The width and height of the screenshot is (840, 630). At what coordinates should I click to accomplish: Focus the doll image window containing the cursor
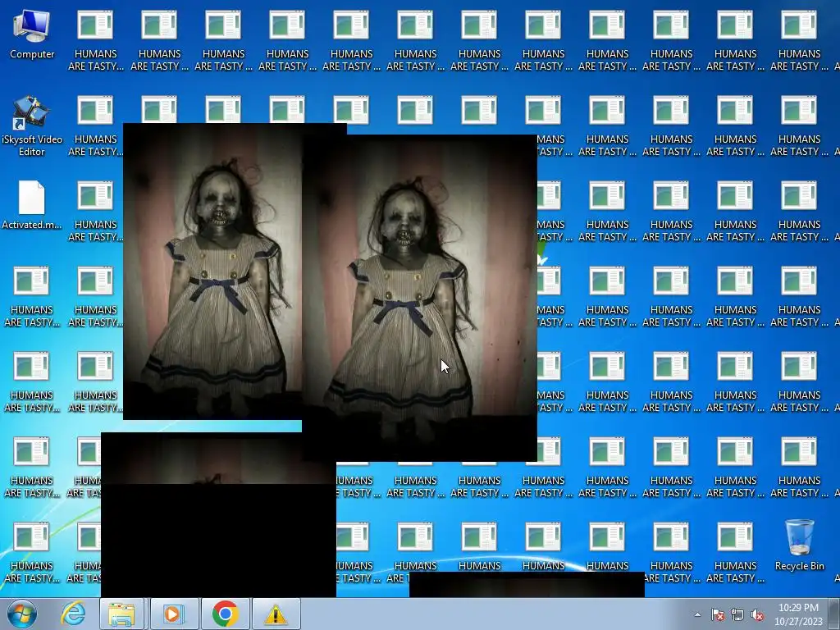click(x=419, y=298)
